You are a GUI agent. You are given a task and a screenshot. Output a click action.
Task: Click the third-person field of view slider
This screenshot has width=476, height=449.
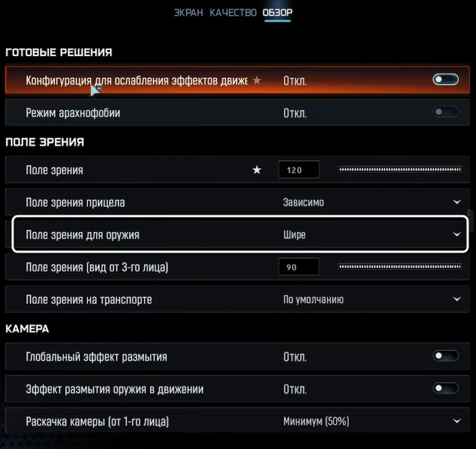[399, 267]
